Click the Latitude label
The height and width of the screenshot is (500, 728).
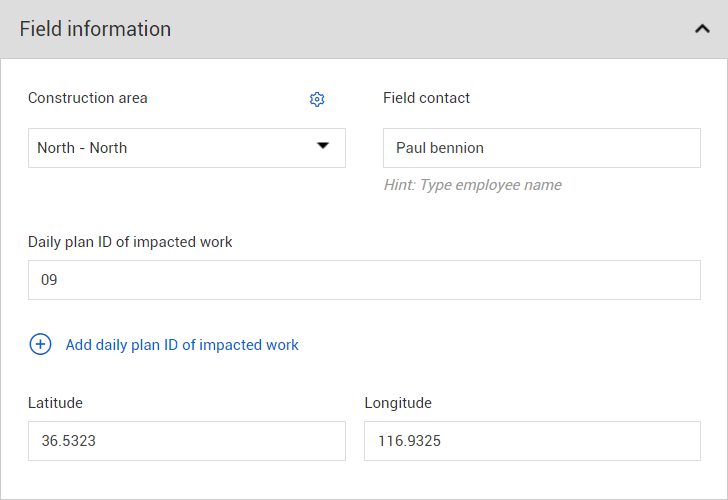coord(55,403)
